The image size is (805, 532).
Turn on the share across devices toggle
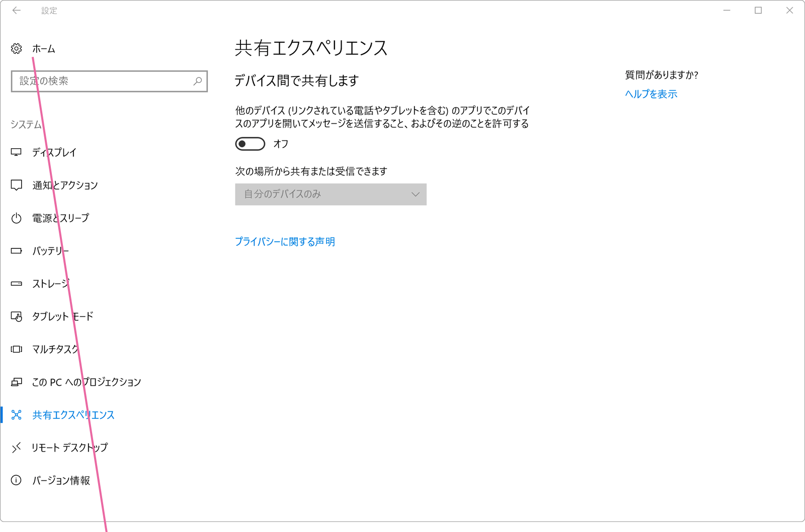pos(250,144)
